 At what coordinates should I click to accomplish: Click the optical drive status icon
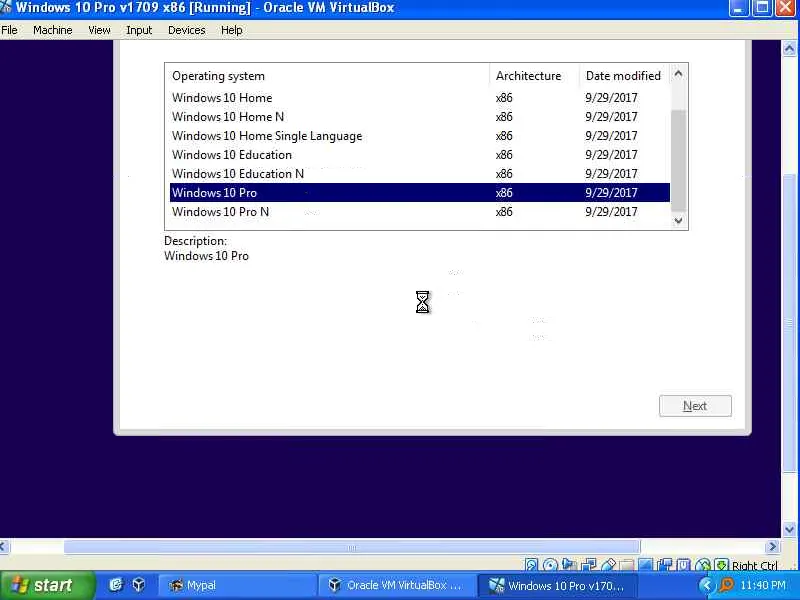[550, 564]
